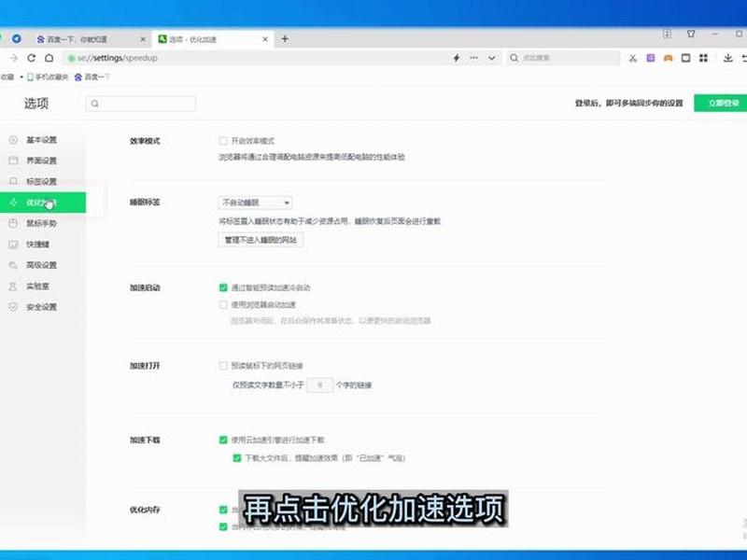The image size is (747, 560).
Task: Close the 选项 settings tab
Action: click(265, 39)
